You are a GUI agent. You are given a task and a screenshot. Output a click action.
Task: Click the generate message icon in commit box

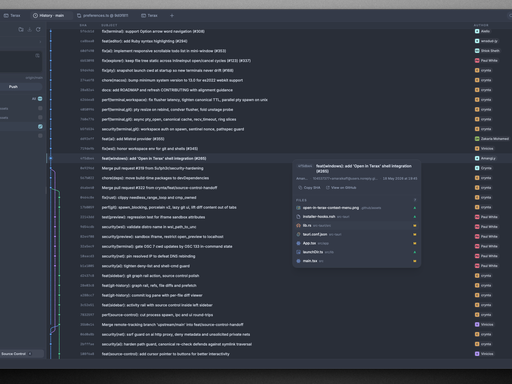pyautogui.click(x=37, y=56)
